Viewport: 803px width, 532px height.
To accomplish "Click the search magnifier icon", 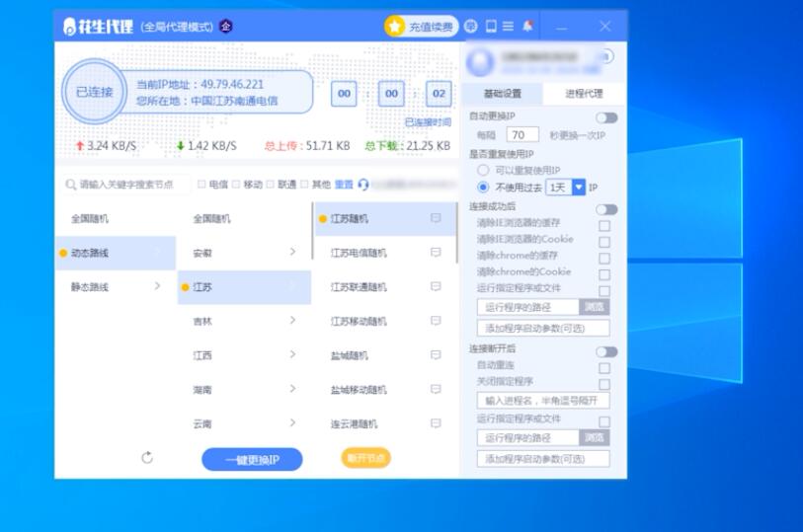I will (71, 185).
